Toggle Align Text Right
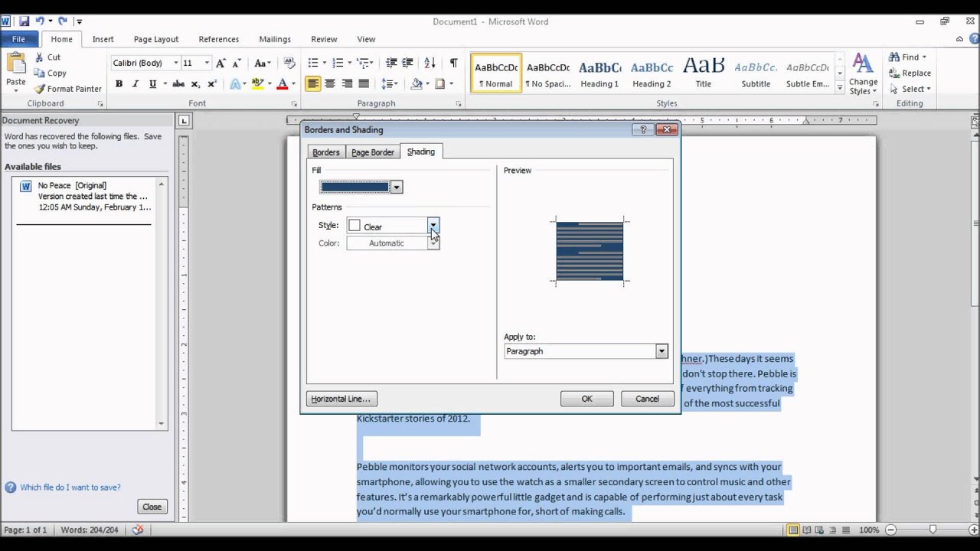This screenshot has height=551, width=980. click(347, 84)
